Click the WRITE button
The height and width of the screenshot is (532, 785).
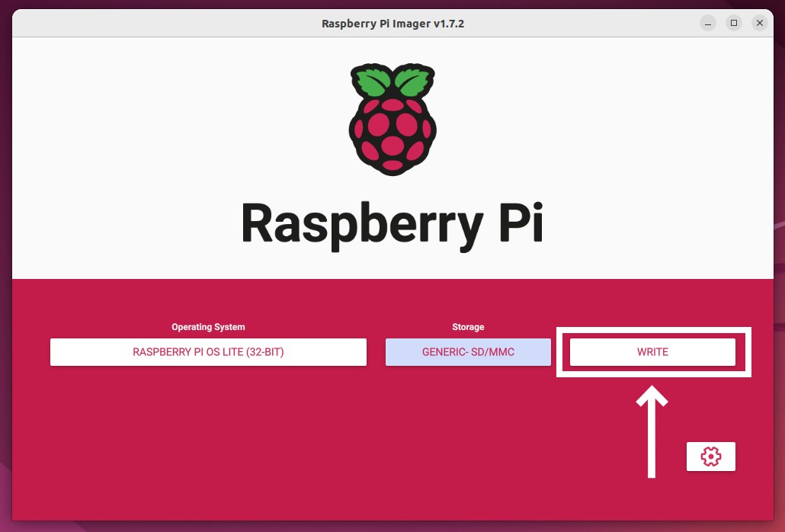[x=652, y=352]
